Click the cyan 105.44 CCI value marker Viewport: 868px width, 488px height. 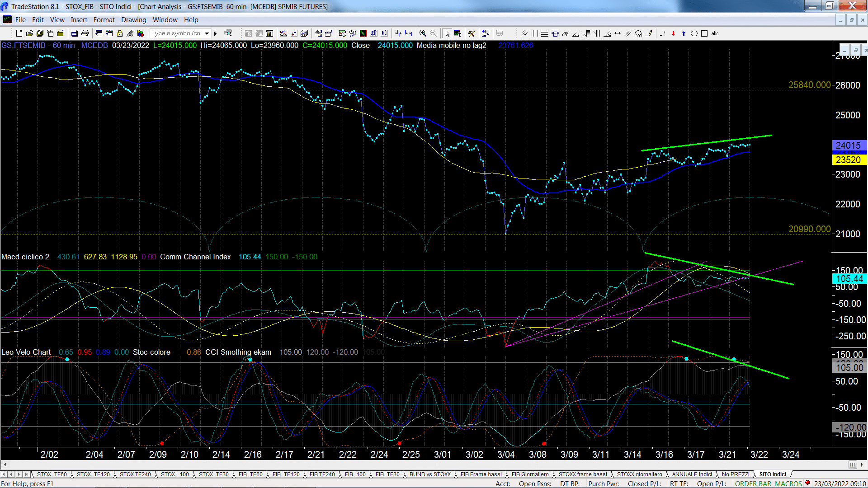point(849,279)
